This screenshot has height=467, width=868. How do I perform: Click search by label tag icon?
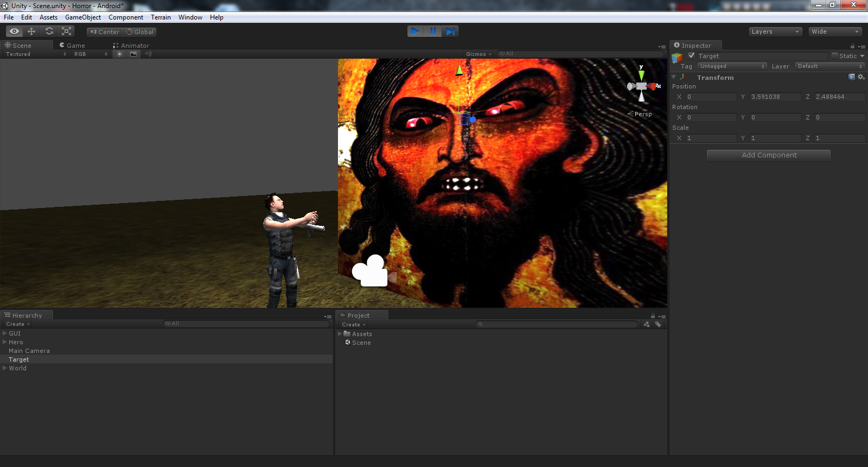(658, 324)
